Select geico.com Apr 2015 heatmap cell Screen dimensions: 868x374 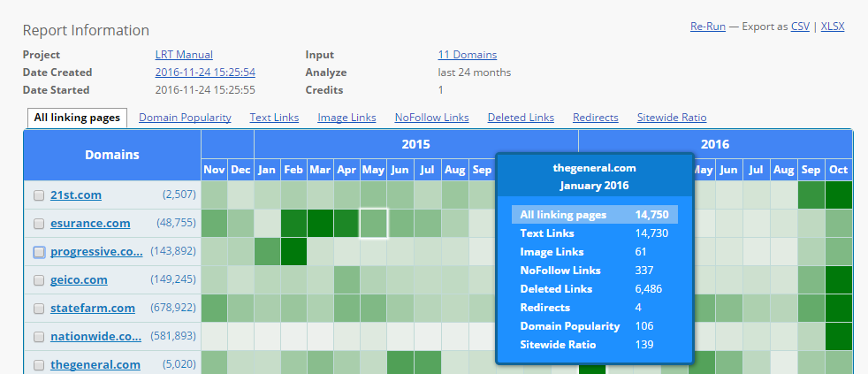[x=347, y=279]
